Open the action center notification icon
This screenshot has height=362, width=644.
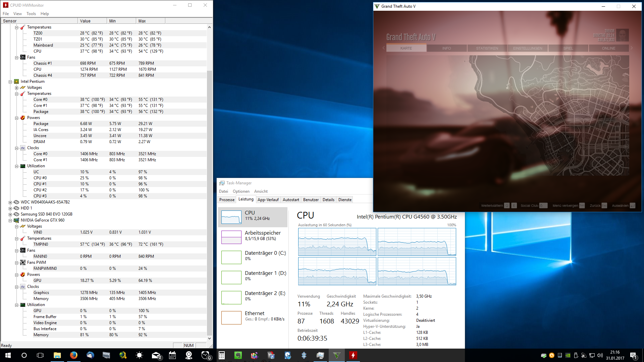(x=633, y=355)
